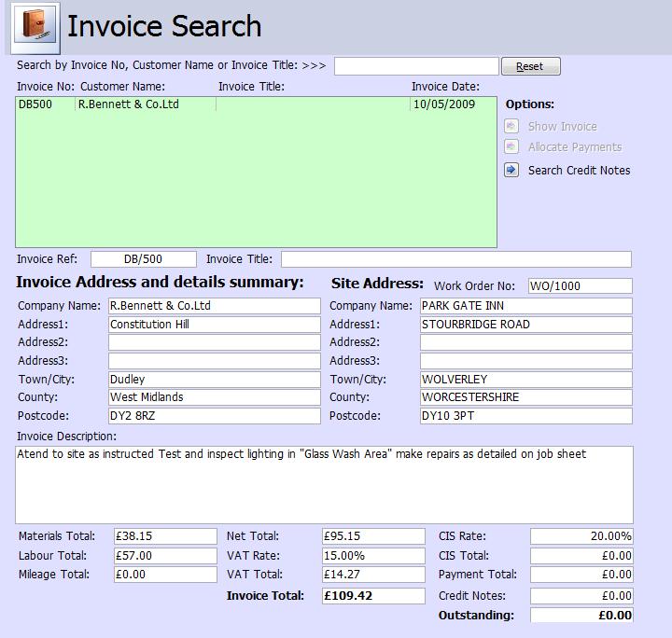Viewport: 672px width, 638px height.
Task: Click the Reset button
Action: (530, 66)
